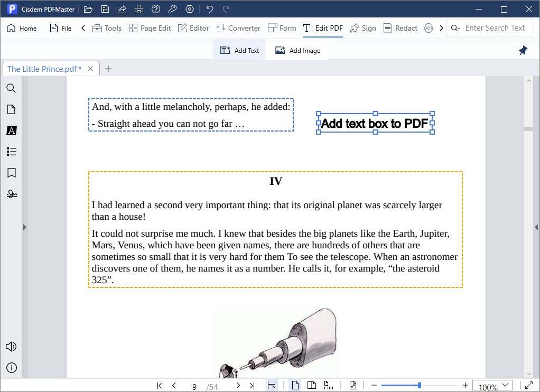The width and height of the screenshot is (540, 392).
Task: Click the OCR icon in toolbar
Action: [x=429, y=28]
